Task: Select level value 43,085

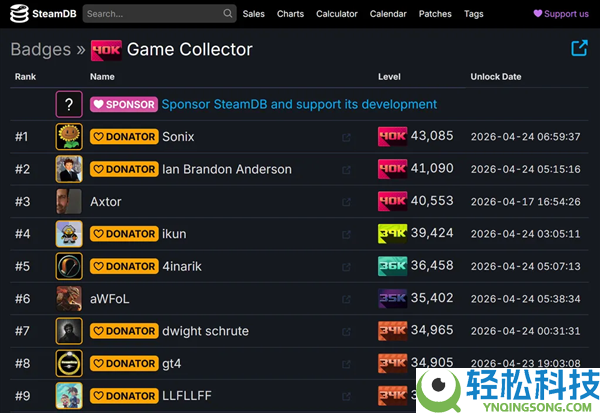Action: click(432, 136)
